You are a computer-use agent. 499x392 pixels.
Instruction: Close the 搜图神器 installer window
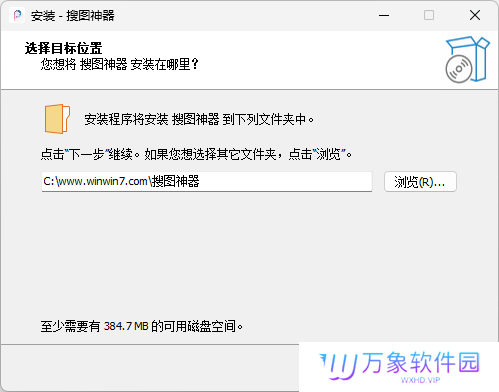475,15
